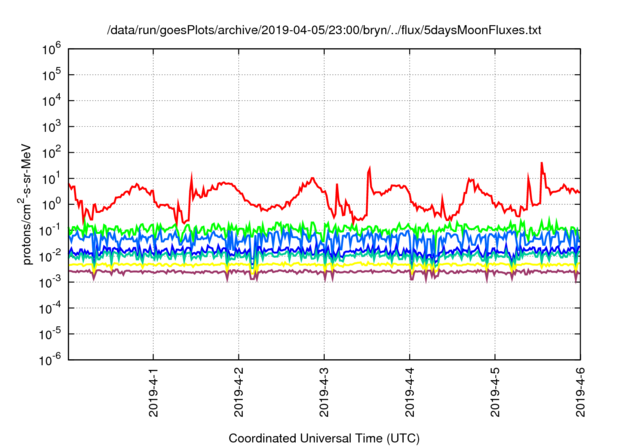The image size is (640, 448).
Task: Click the 2019-4-3 date label
Action: click(324, 393)
